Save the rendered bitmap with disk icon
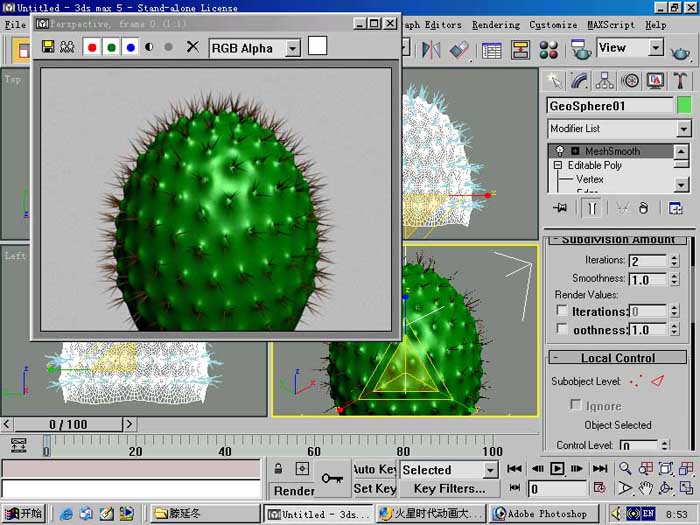The width and height of the screenshot is (700, 525). (48, 46)
